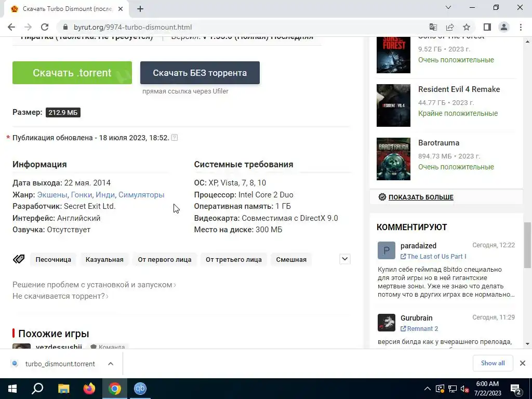
Task: Click the Скачать БЕЗ торрента button
Action: (x=200, y=73)
